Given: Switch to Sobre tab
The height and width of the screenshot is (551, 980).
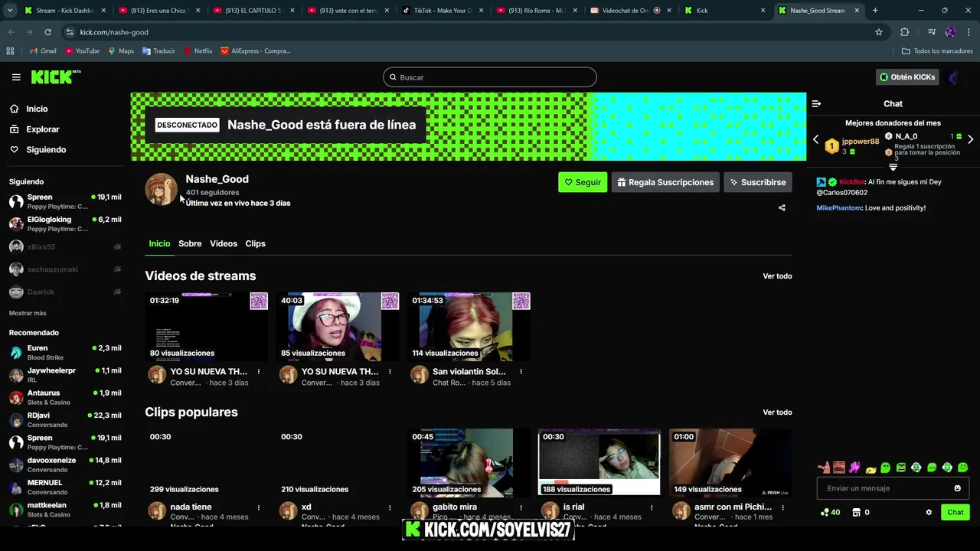Looking at the screenshot, I should point(190,243).
